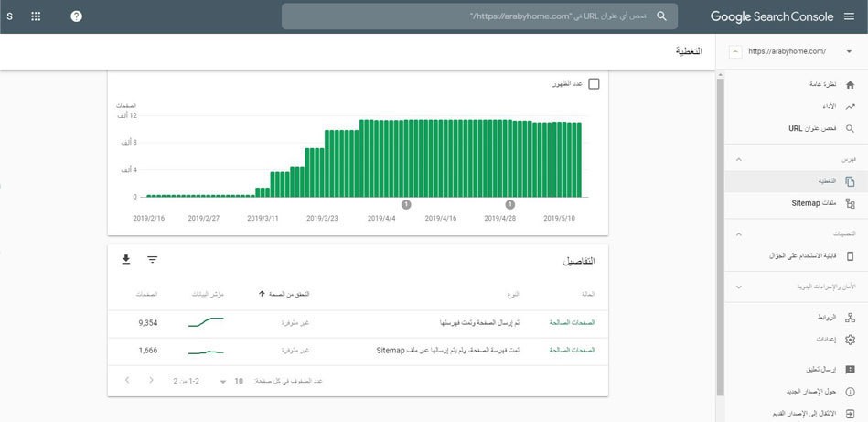Go to نظرة عامة overview home icon
The image size is (868, 422).
tap(851, 85)
